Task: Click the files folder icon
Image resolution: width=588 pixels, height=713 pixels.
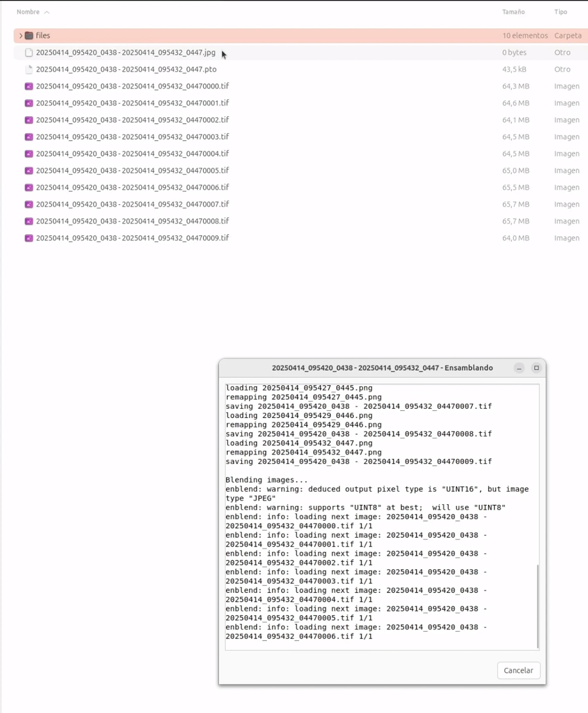Action: pos(29,36)
